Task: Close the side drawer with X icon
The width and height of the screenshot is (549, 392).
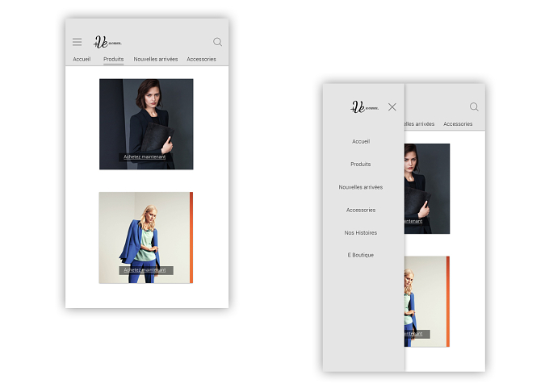Action: pyautogui.click(x=392, y=107)
